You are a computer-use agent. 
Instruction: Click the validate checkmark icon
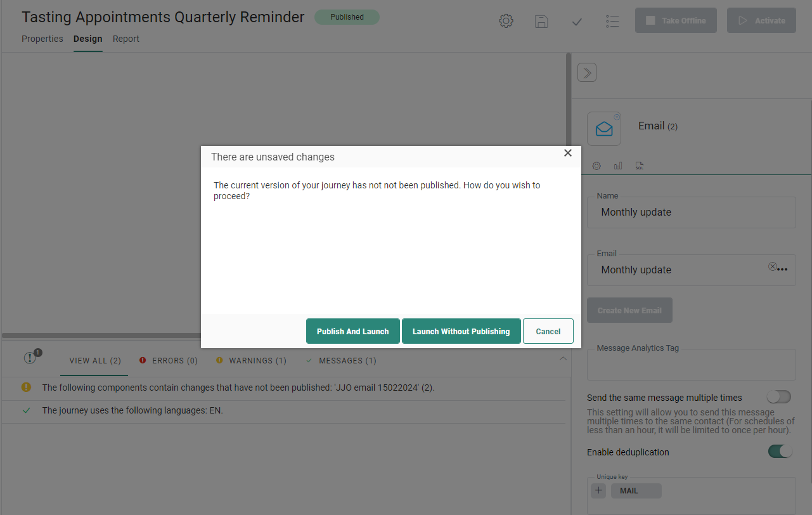click(x=577, y=22)
